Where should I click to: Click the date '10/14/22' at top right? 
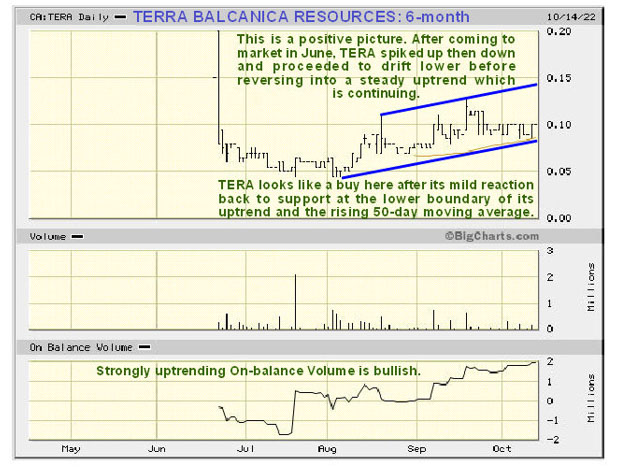[x=571, y=17]
